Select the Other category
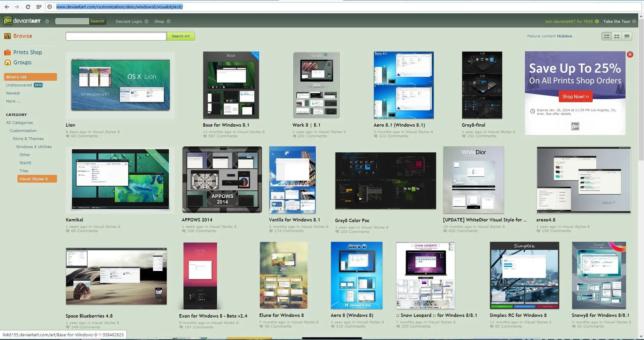The width and height of the screenshot is (644, 340). point(25,155)
